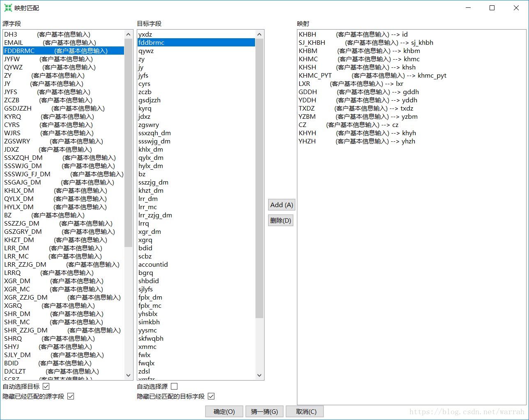Select SHR_ZZJG_DM in the source list
The image size is (529, 420).
63,330
